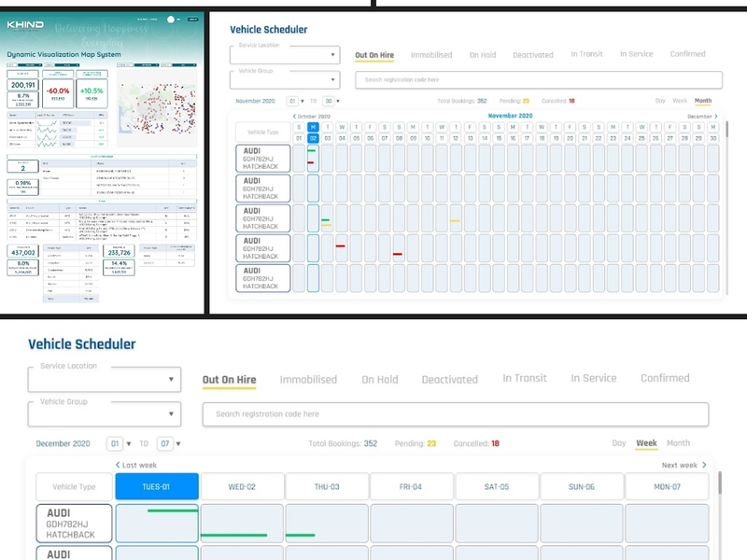Click the month view vertical scrollbar

pyautogui.click(x=726, y=130)
